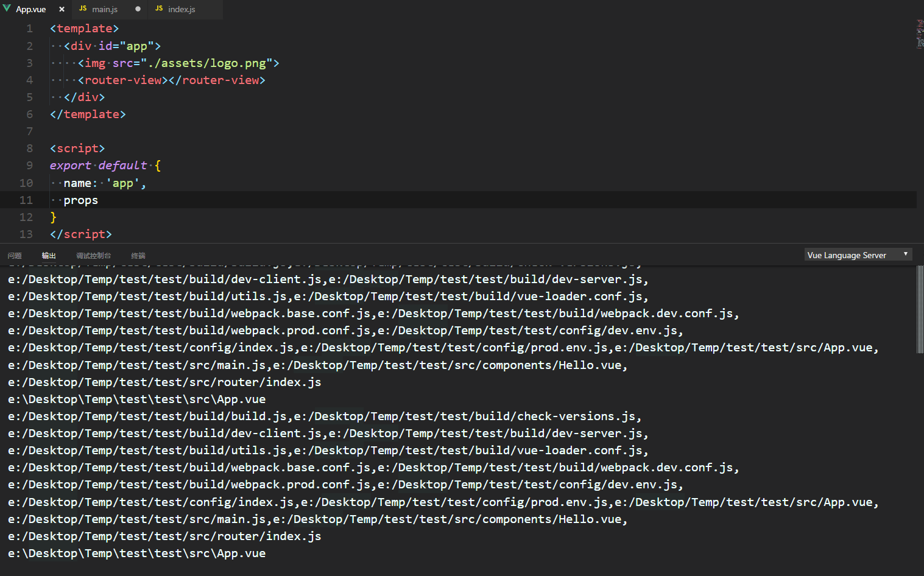924x576 pixels.
Task: Open the 调试控制台 (Debug Console) panel tab
Action: pos(94,256)
